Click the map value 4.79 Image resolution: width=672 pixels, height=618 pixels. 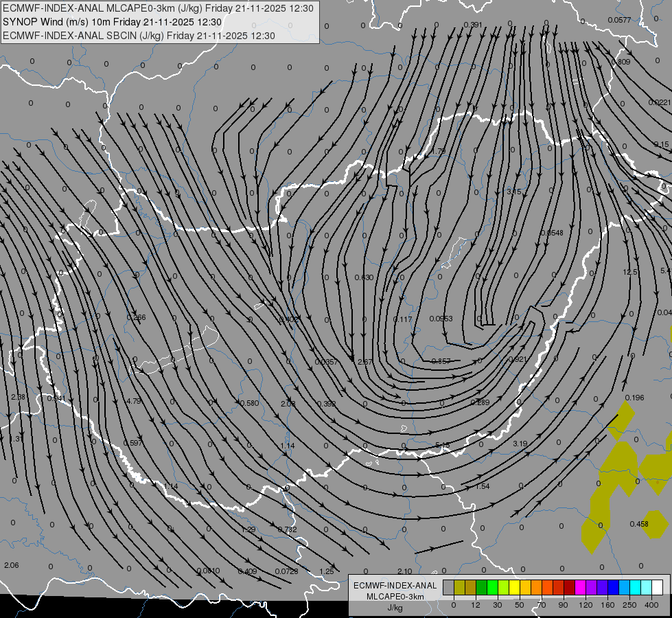click(134, 402)
